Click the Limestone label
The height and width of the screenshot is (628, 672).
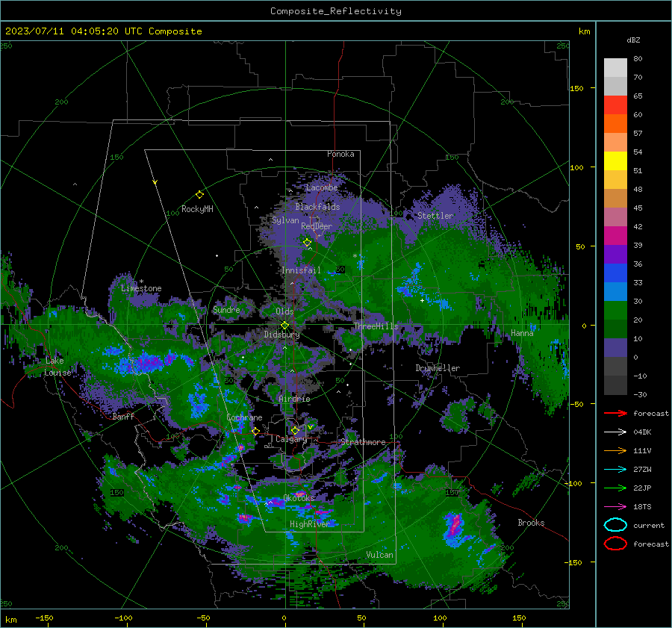(141, 288)
